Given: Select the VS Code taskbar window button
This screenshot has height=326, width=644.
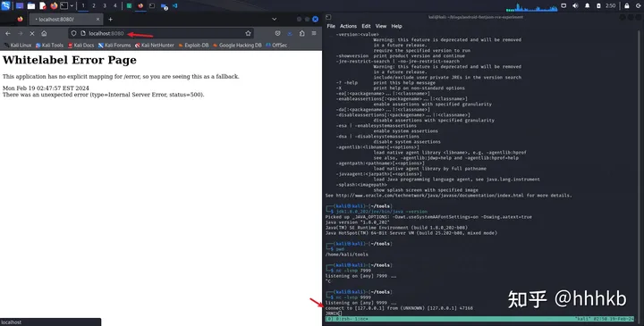Looking at the screenshot, I should click(x=175, y=5).
